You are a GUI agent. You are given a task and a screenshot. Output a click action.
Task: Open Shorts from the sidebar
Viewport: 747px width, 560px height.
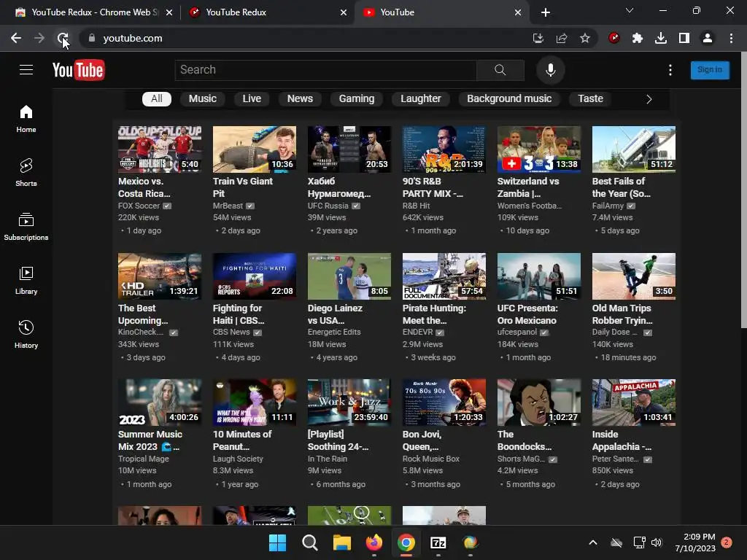tap(26, 172)
